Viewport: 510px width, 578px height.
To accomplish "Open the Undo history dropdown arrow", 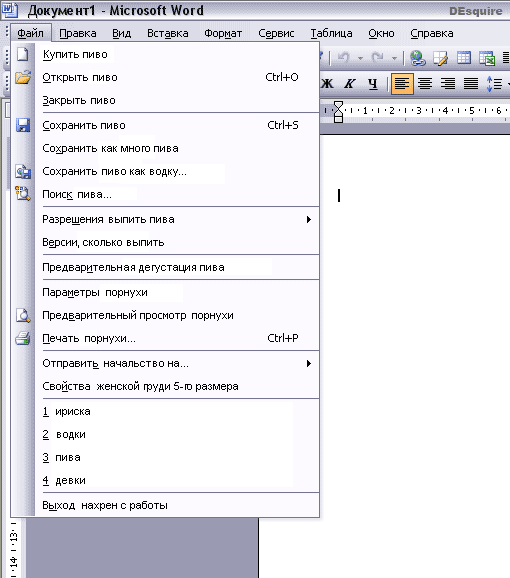I will pos(360,58).
